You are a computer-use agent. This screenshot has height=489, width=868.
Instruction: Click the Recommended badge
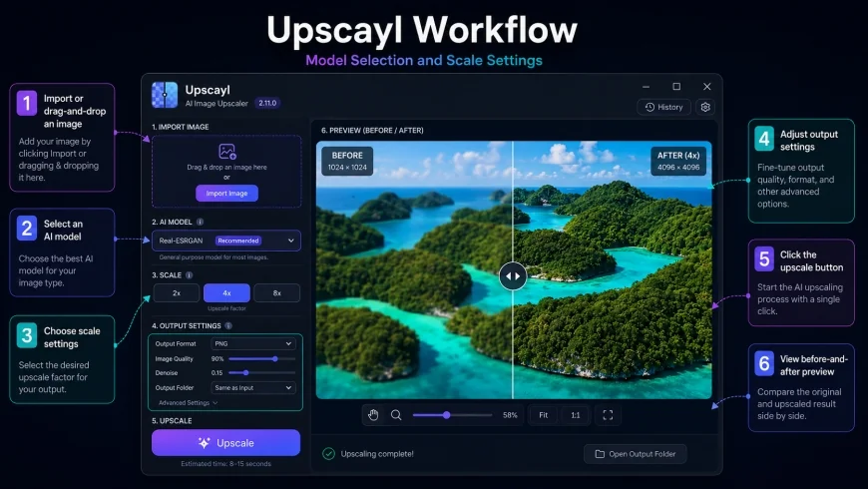tap(238, 241)
